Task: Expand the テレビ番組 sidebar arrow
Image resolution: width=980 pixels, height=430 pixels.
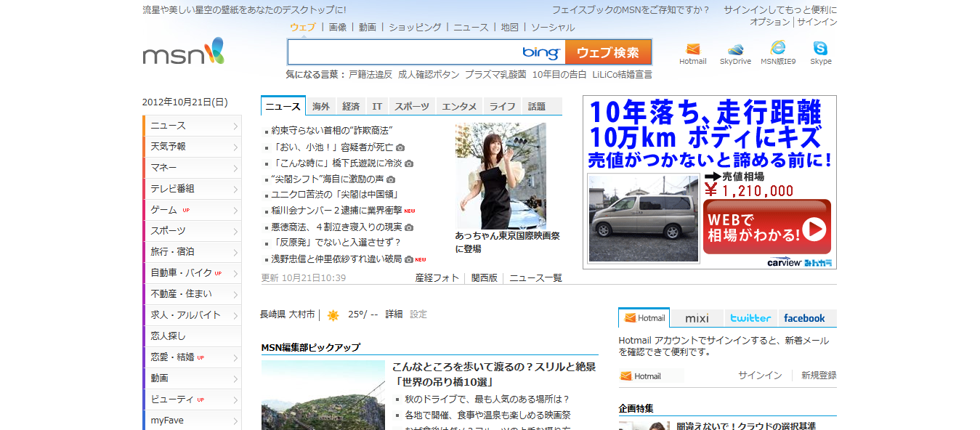Action: [235, 190]
